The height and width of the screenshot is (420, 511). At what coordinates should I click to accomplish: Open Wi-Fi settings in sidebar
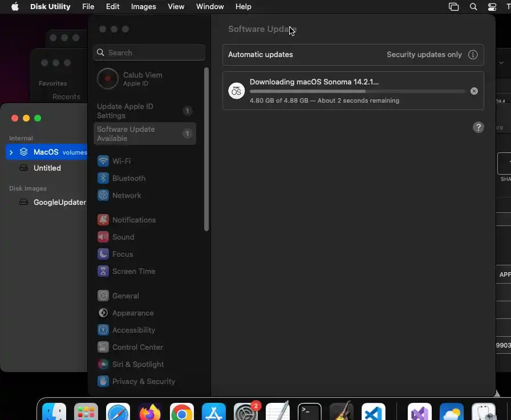114,161
